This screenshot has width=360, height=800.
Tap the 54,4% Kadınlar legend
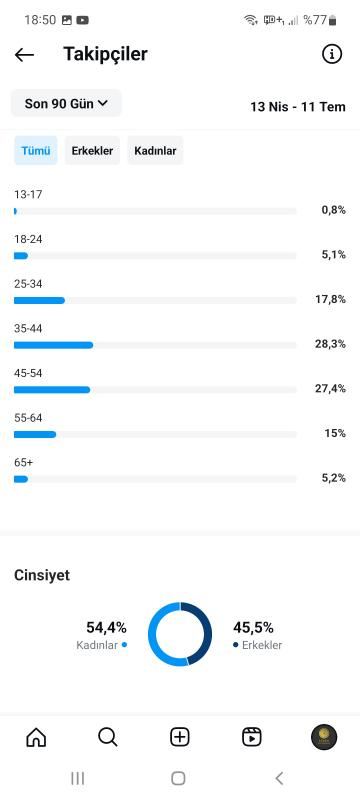click(x=102, y=635)
